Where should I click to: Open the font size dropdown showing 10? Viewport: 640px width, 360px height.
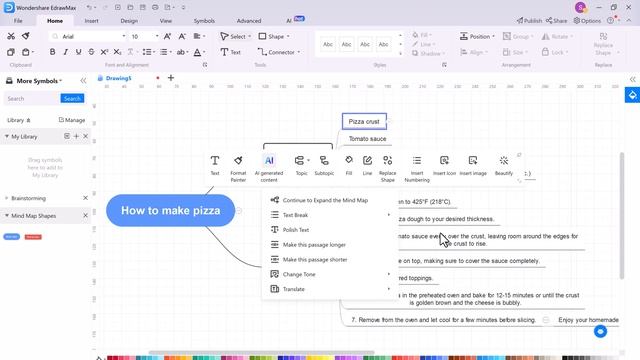(157, 36)
